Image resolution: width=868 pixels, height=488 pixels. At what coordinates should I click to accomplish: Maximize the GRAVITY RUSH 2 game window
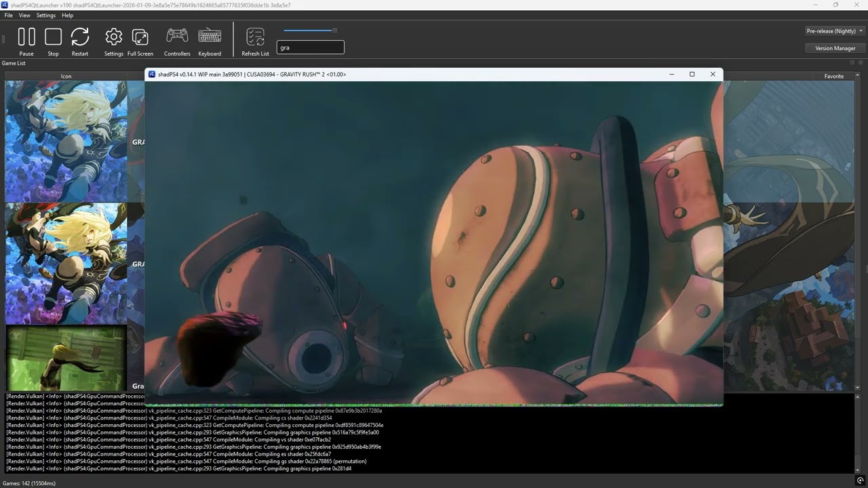[692, 74]
